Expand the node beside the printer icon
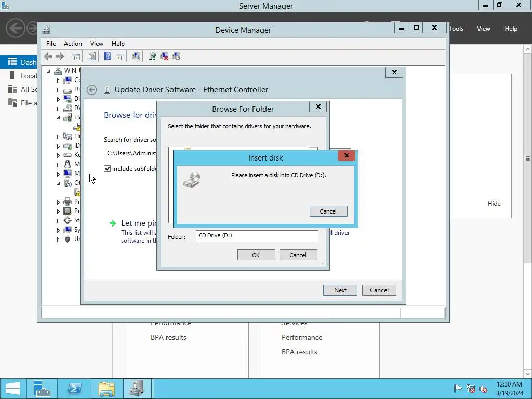Image resolution: width=532 pixels, height=399 pixels. click(x=58, y=202)
